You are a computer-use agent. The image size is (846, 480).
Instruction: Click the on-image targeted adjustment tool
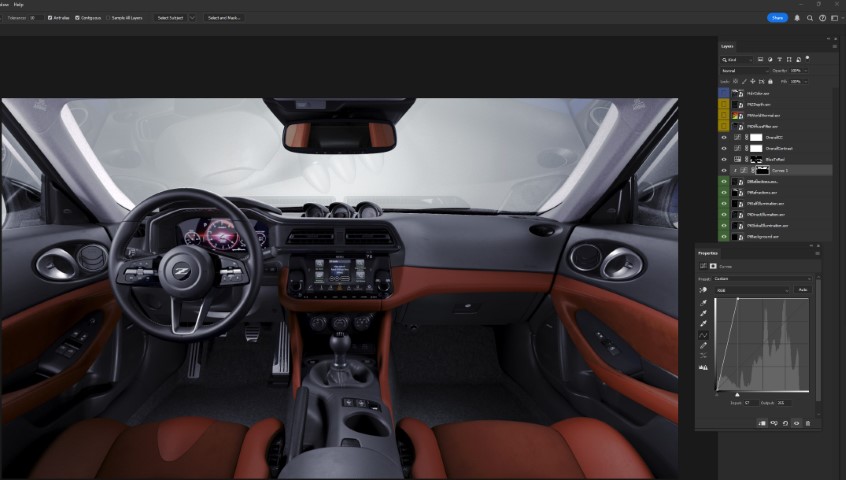703,290
